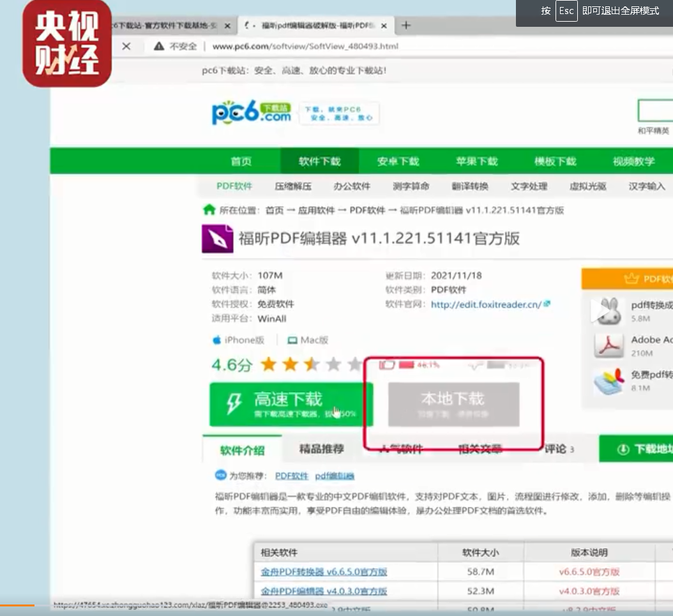The image size is (673, 616).
Task: Click the 不安全 security warning icon
Action: tap(159, 46)
